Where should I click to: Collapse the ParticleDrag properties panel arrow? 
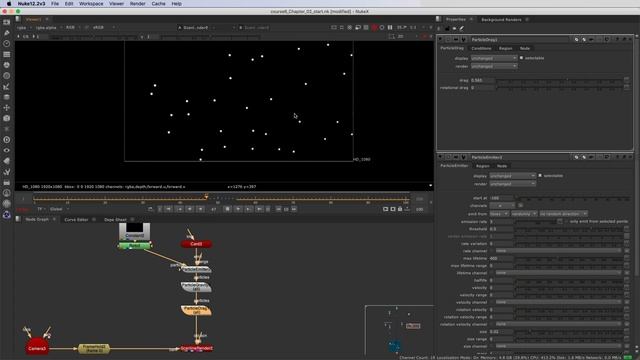point(440,40)
